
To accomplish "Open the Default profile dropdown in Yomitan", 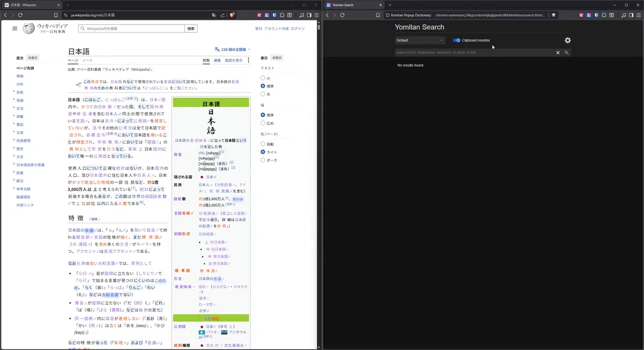I will [x=420, y=40].
